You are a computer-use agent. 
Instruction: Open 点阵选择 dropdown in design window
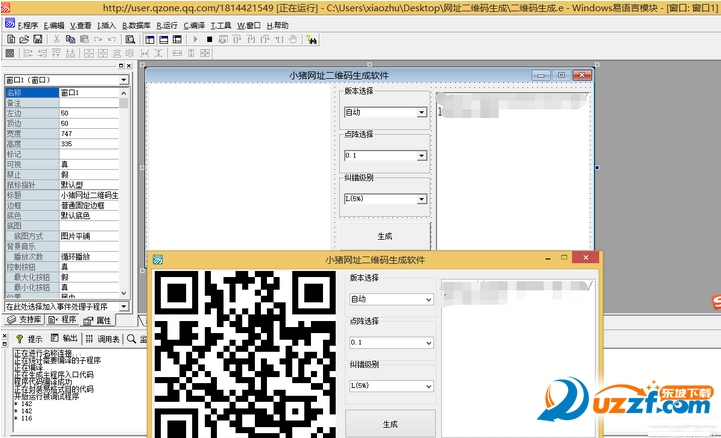421,156
